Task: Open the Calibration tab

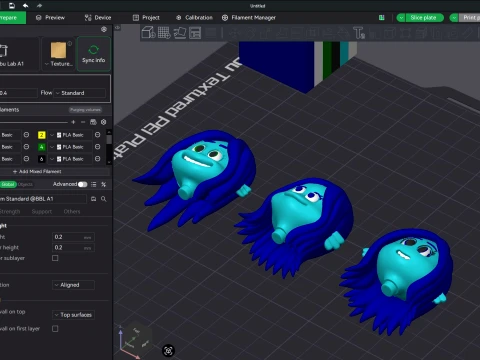Action: 194,18
